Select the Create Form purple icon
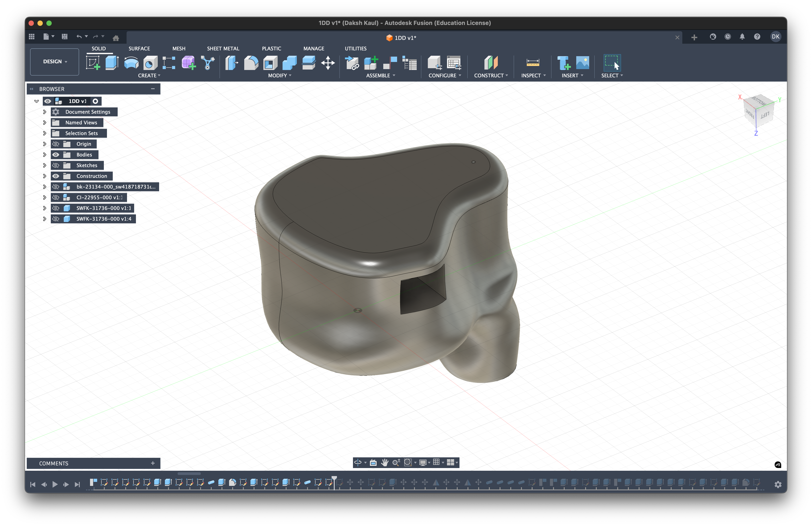 [x=188, y=63]
